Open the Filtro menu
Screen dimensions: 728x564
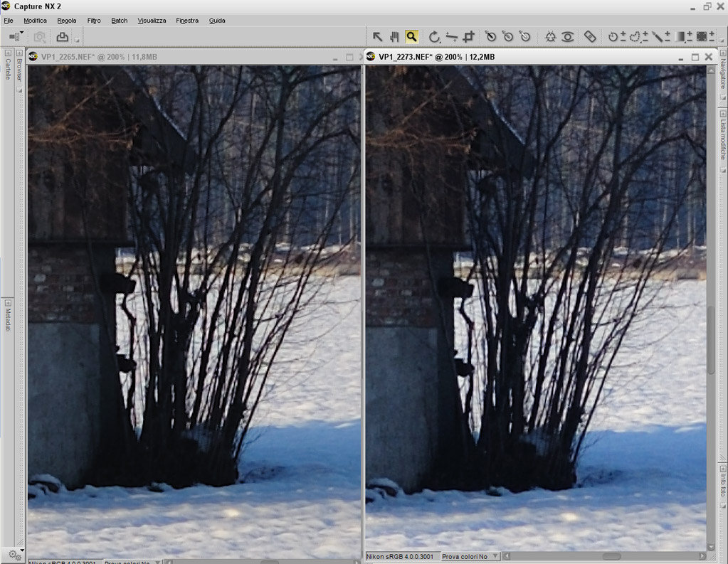coord(94,21)
